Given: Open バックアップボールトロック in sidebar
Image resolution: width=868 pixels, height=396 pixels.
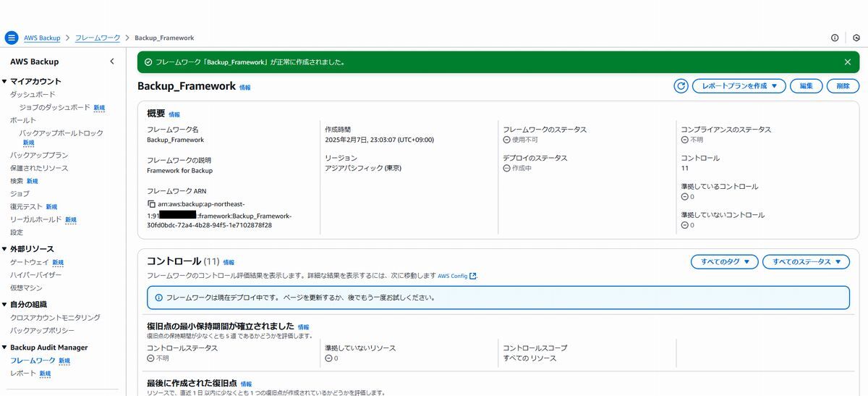Looking at the screenshot, I should click(x=61, y=133).
